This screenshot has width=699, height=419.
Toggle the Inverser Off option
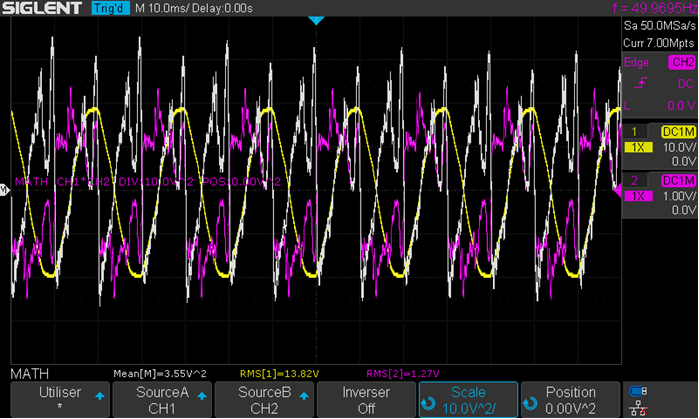[x=366, y=399]
